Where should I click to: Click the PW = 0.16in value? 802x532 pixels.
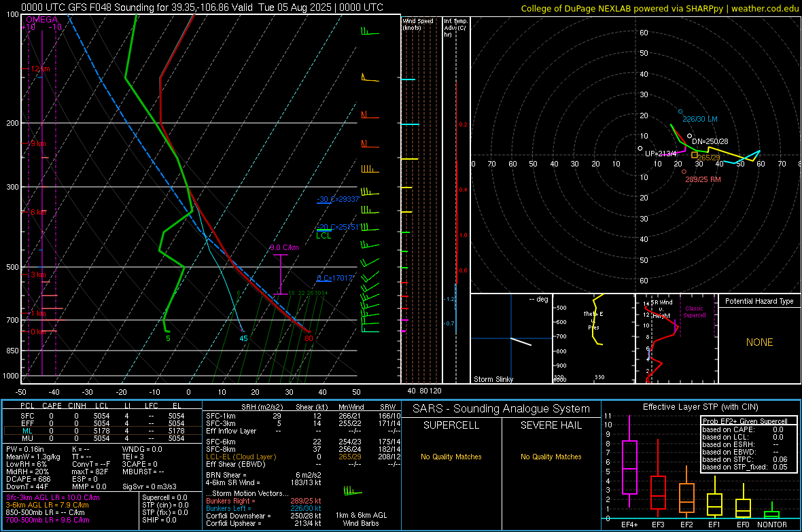tap(25, 449)
